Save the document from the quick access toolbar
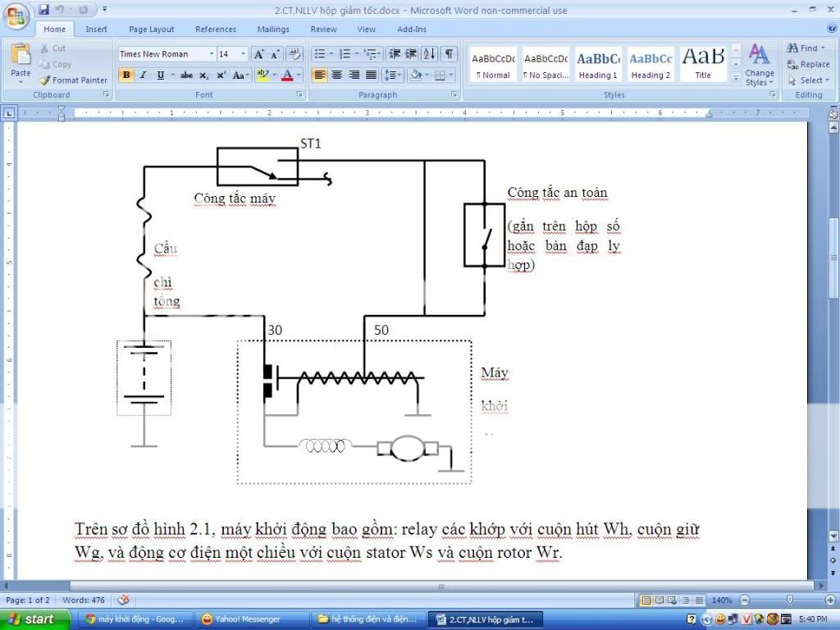 [43, 10]
